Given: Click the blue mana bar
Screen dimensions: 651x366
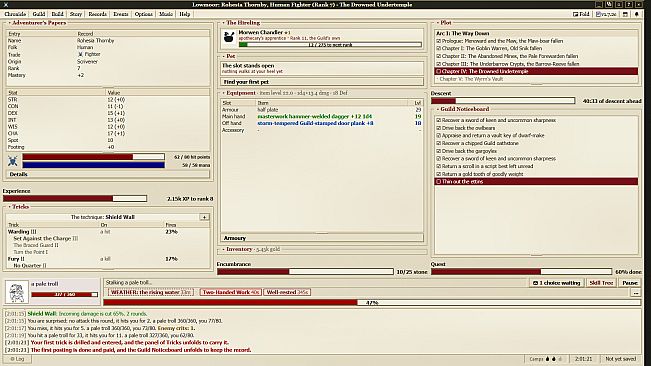Looking at the screenshot, I should coord(94,165).
